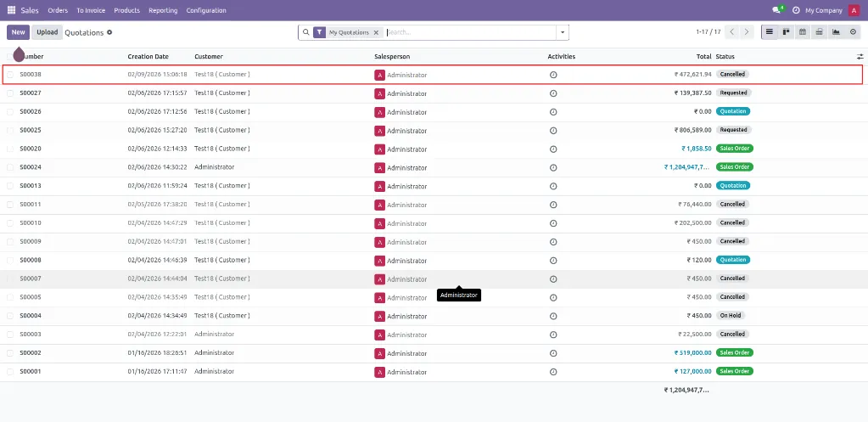
Task: Open optional columns settings in table header
Action: tap(860, 57)
